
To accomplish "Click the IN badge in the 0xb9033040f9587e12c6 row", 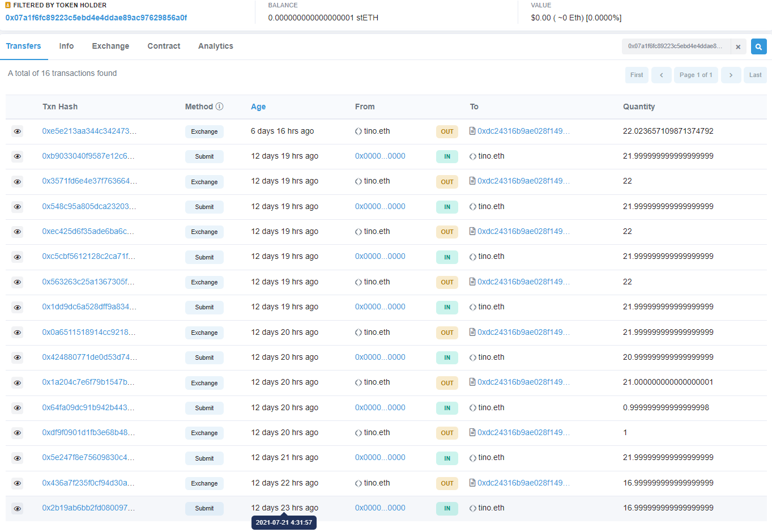I will coord(447,156).
